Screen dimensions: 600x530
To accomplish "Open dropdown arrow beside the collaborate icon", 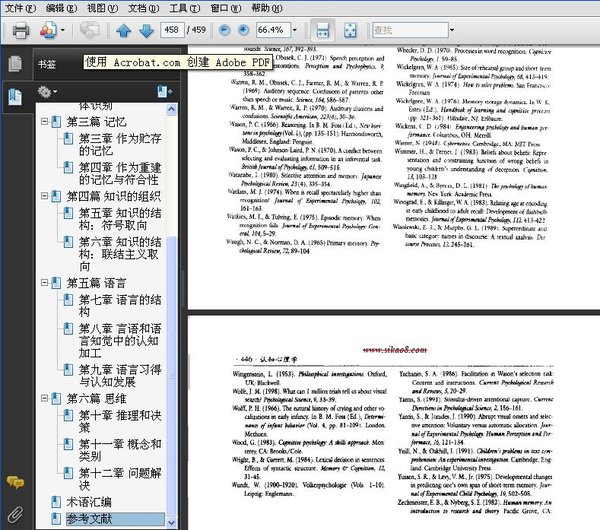I will [x=63, y=30].
